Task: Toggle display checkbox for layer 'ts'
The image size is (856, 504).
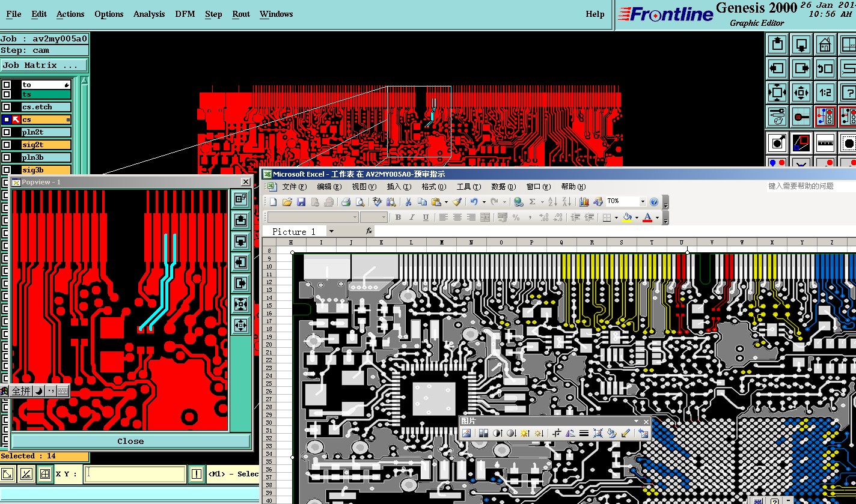Action: click(7, 94)
